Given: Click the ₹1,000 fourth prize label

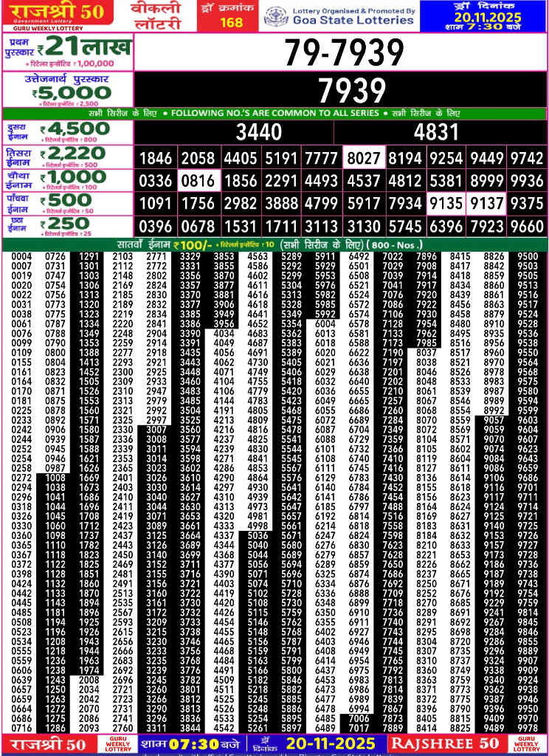Looking at the screenshot, I should [x=72, y=177].
